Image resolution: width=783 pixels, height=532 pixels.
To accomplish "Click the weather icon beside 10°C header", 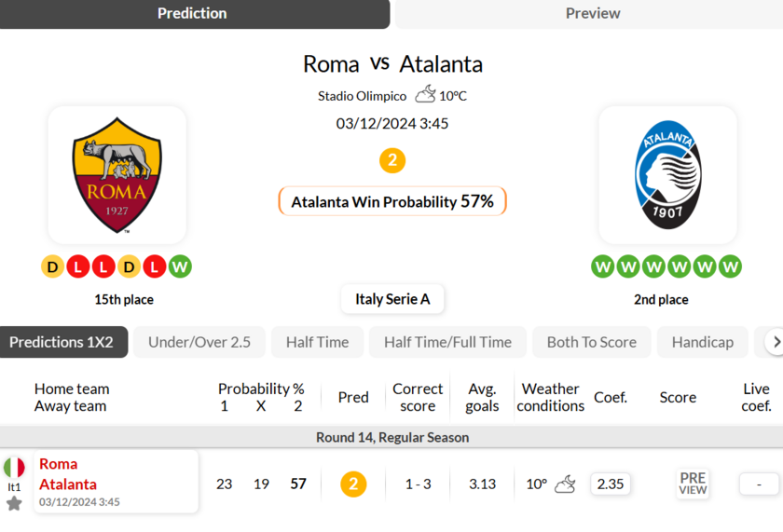I will click(x=425, y=94).
